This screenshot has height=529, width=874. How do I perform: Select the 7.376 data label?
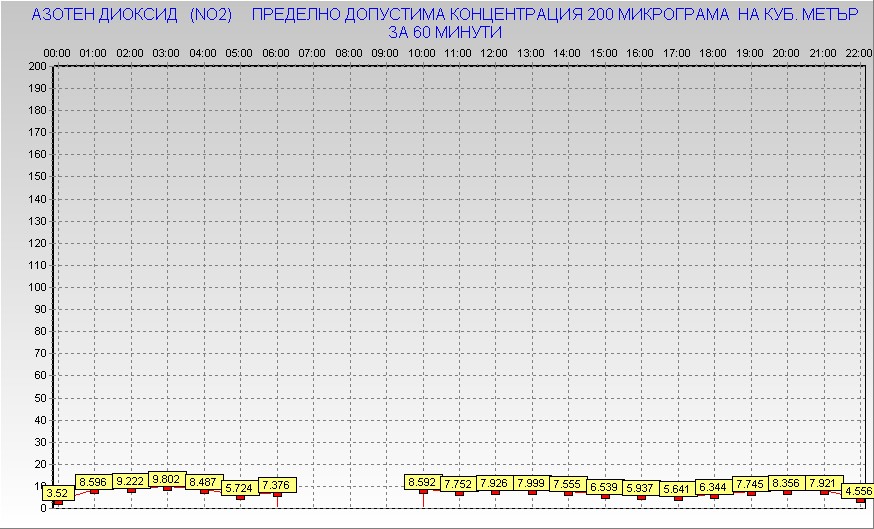[x=276, y=485]
